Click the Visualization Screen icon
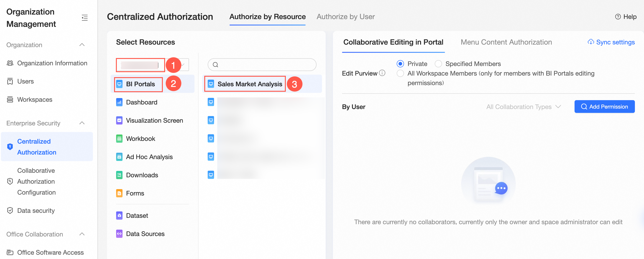Viewport: 644px width, 259px height. tap(119, 120)
